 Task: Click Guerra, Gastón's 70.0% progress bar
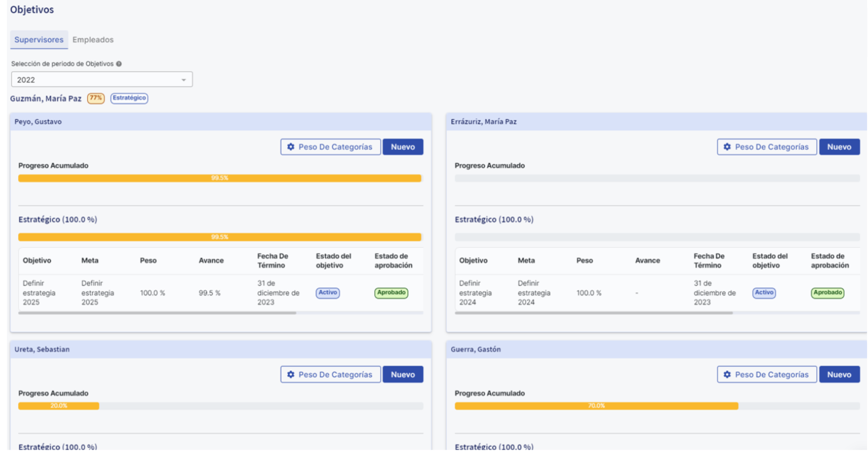pos(596,406)
